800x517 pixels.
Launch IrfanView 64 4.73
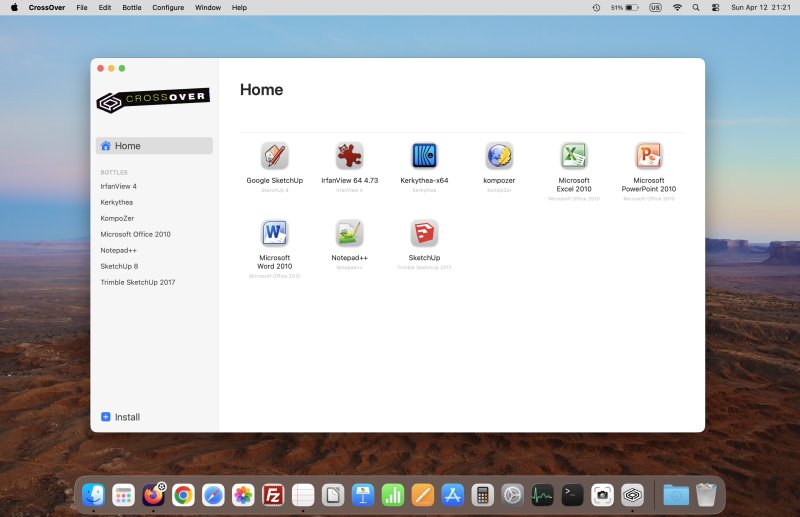(349, 156)
